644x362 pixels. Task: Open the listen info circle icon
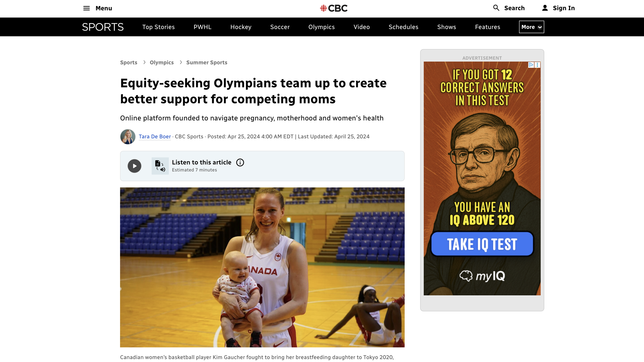click(x=240, y=162)
